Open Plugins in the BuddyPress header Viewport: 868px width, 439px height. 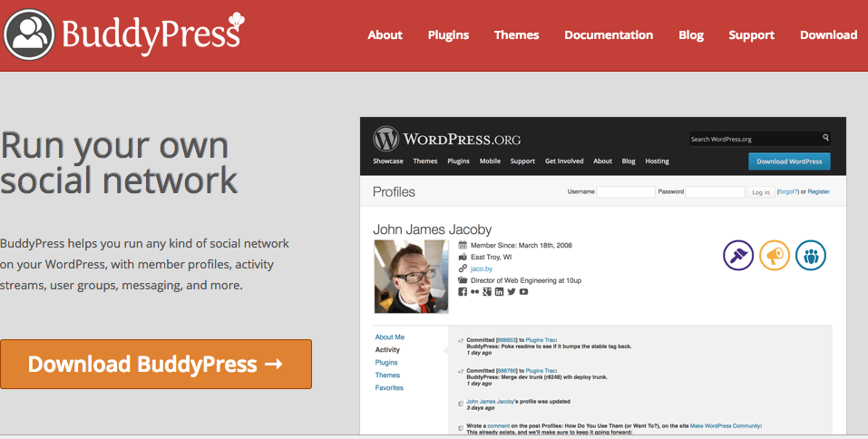point(448,34)
